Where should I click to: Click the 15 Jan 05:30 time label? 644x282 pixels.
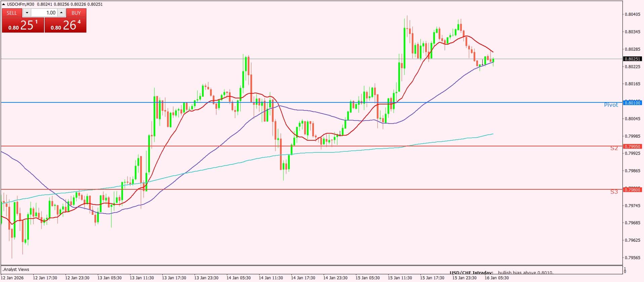[368, 278]
